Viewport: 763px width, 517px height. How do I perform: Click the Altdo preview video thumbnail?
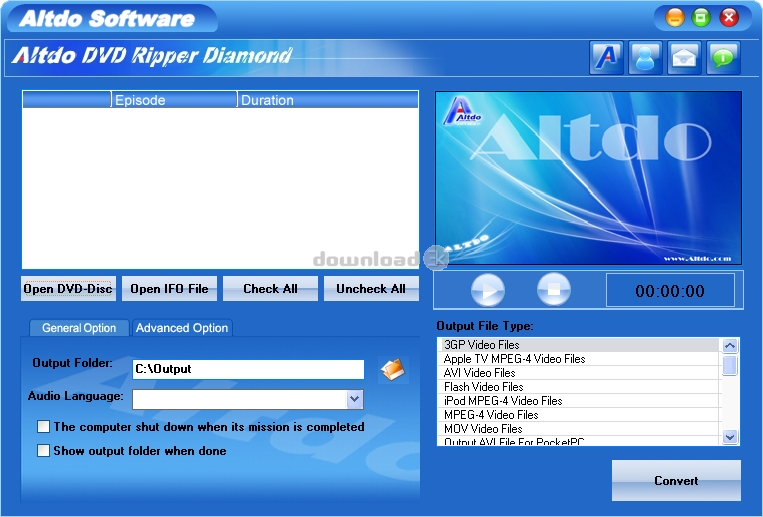(x=588, y=178)
